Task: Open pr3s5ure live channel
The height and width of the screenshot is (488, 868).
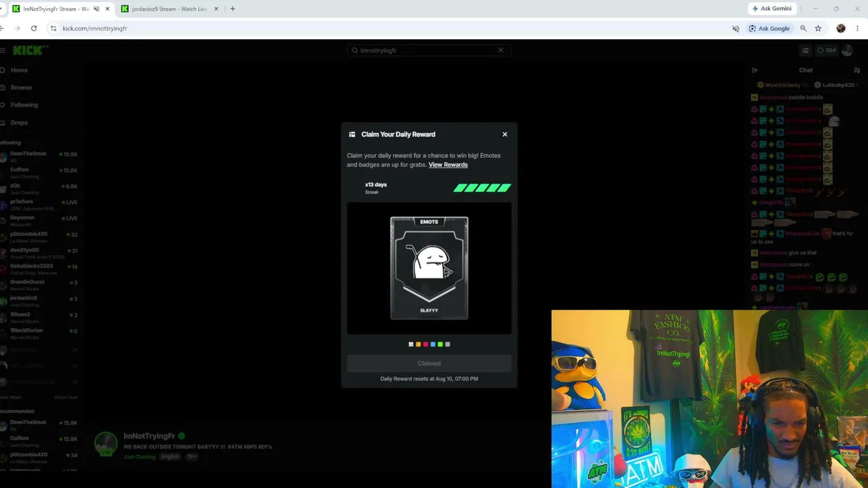Action: [x=39, y=205]
